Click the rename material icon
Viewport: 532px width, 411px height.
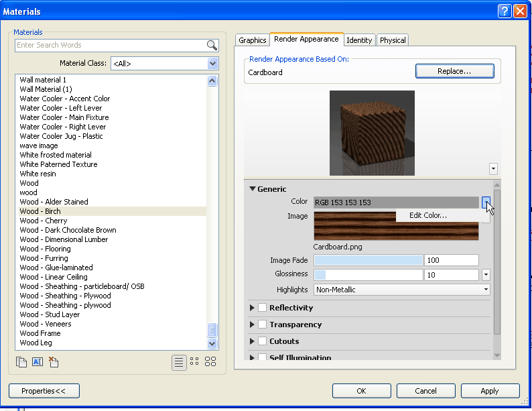pyautogui.click(x=38, y=362)
